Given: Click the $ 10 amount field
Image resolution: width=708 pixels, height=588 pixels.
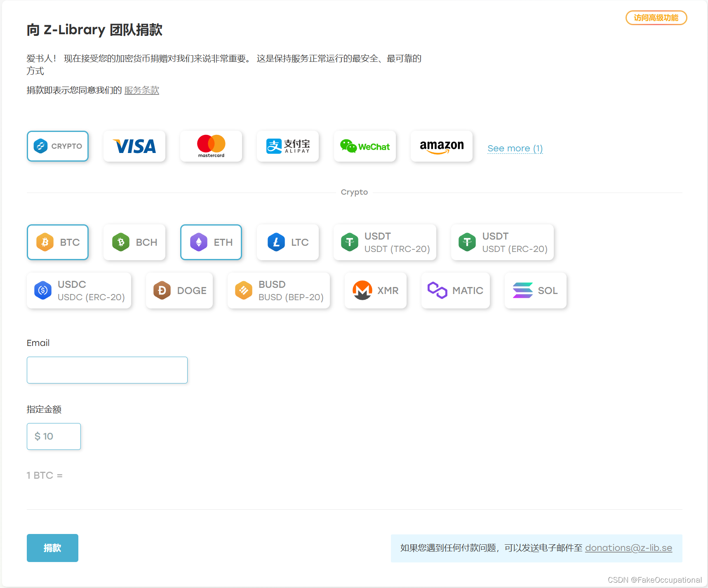Looking at the screenshot, I should click(x=54, y=436).
